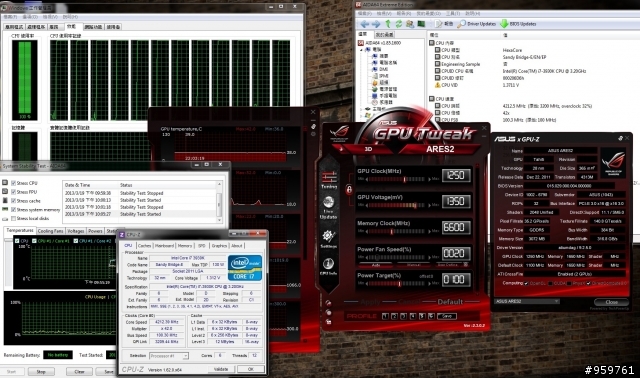Viewport: 640px width, 378px height.
Task: Click Close button in GPU-Z
Action: (x=611, y=302)
